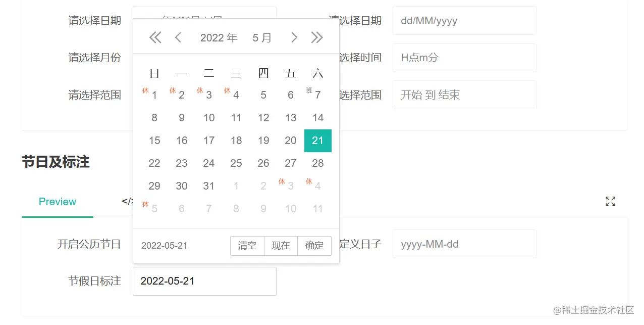Select greyed June 3 marked 休

(291, 186)
